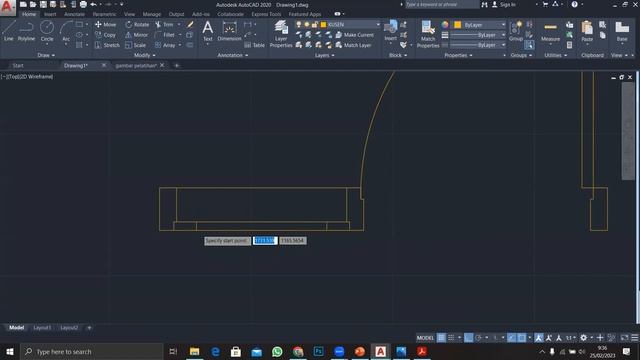
Task: Click the Undo arrow in quick access toolbar
Action: tap(93, 4)
